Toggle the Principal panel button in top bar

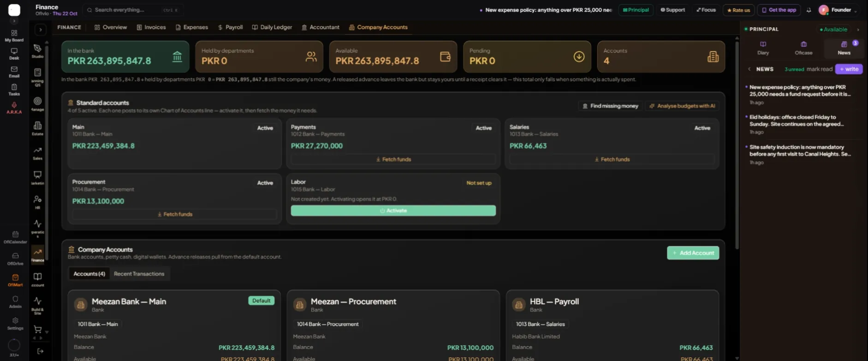636,10
